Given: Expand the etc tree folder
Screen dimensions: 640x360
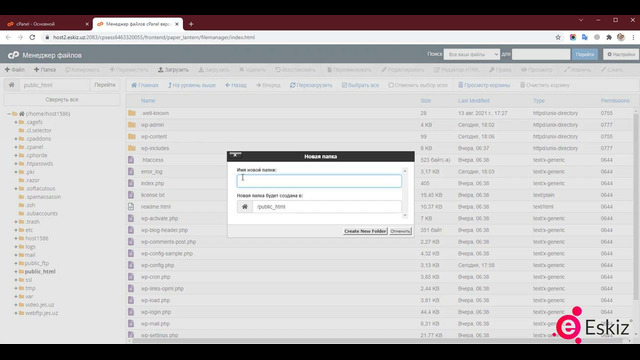Looking at the screenshot, I should click(x=16, y=230).
